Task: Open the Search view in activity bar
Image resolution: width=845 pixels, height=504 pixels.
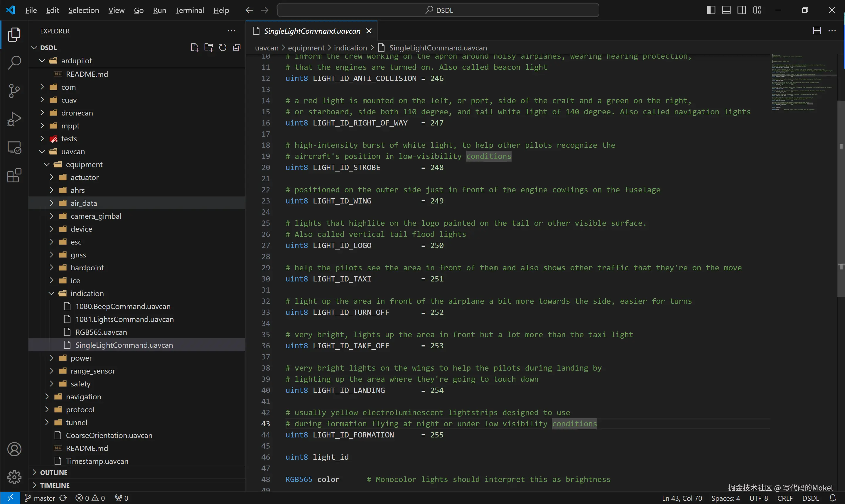Action: pos(14,62)
